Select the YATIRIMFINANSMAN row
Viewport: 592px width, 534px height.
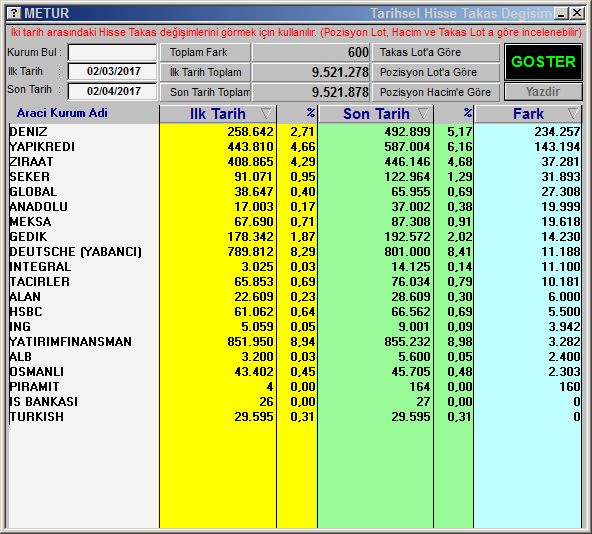click(294, 342)
